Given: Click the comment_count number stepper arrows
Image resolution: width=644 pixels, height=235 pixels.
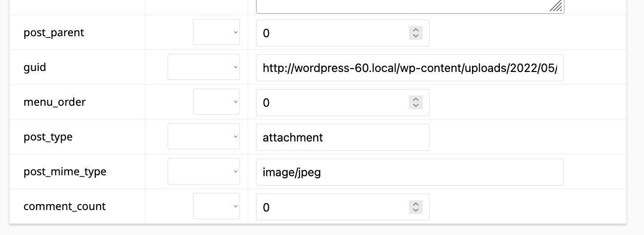Looking at the screenshot, I should [x=415, y=207].
